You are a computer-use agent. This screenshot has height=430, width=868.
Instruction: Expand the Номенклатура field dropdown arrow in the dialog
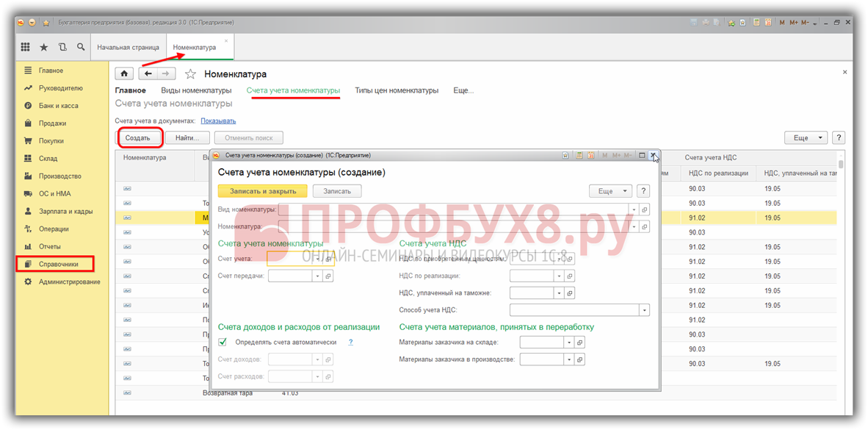(x=634, y=226)
